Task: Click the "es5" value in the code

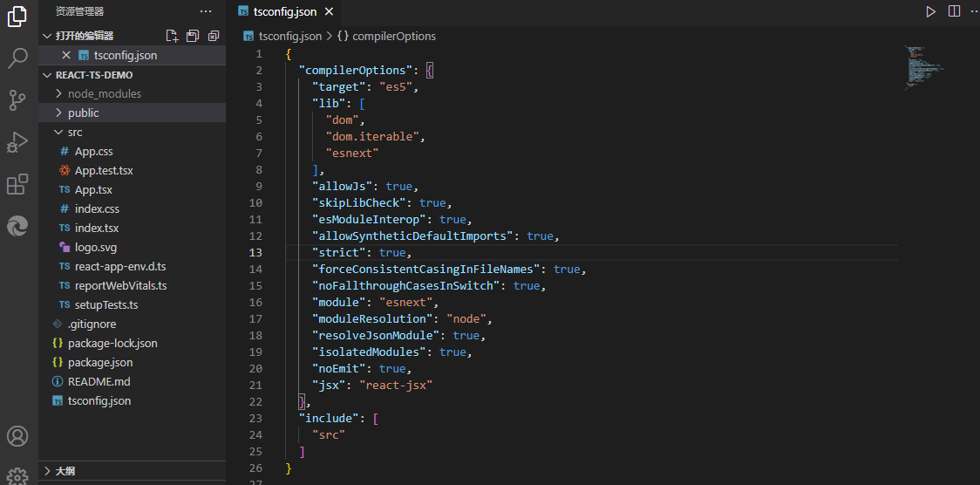Action: click(x=396, y=87)
